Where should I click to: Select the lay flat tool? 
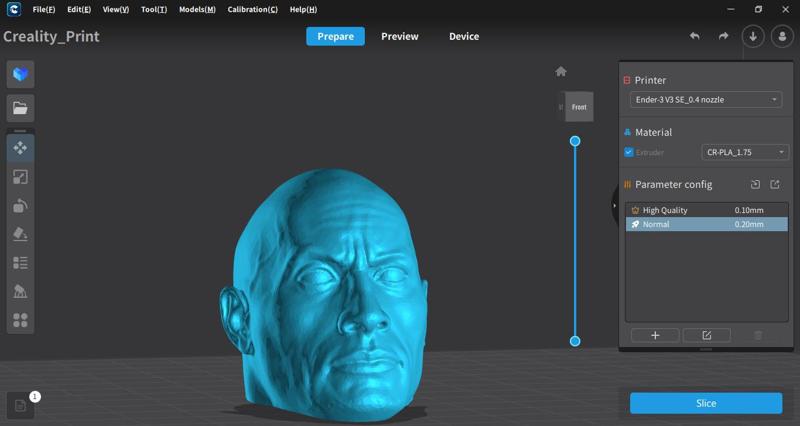tap(20, 234)
